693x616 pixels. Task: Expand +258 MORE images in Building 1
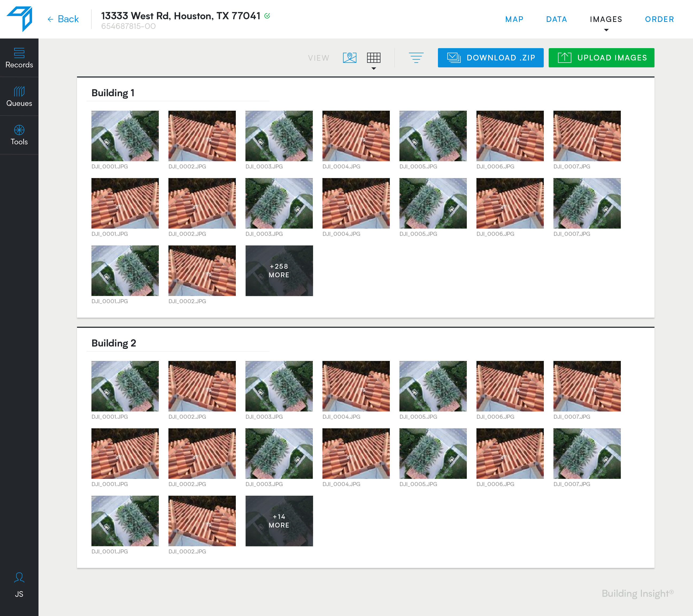[279, 271]
